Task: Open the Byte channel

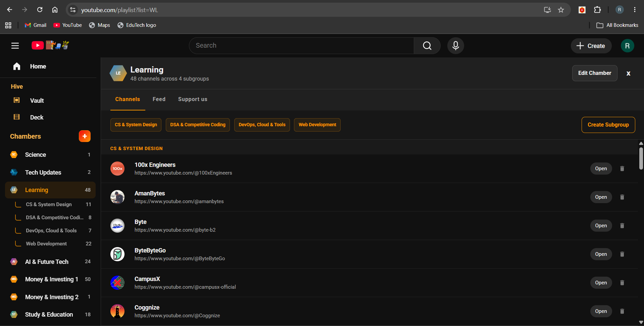Action: tap(601, 226)
